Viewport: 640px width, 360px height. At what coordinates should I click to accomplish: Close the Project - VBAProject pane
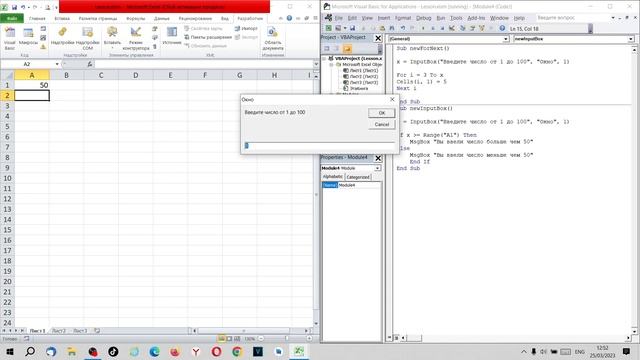[x=378, y=38]
